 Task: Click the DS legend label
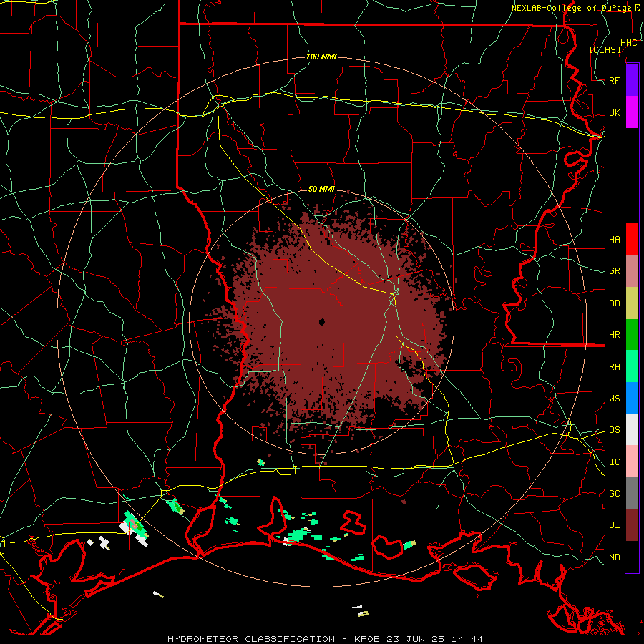(x=614, y=430)
